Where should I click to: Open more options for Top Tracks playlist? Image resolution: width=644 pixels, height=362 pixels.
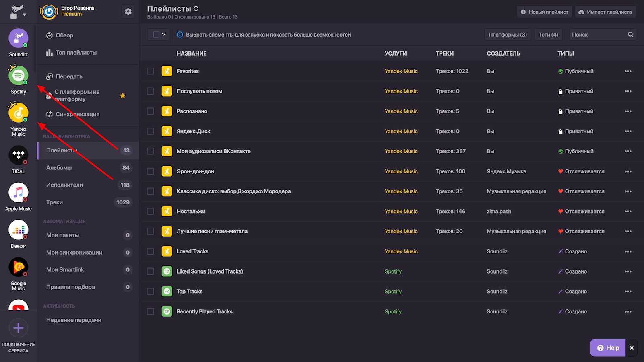[x=628, y=292]
